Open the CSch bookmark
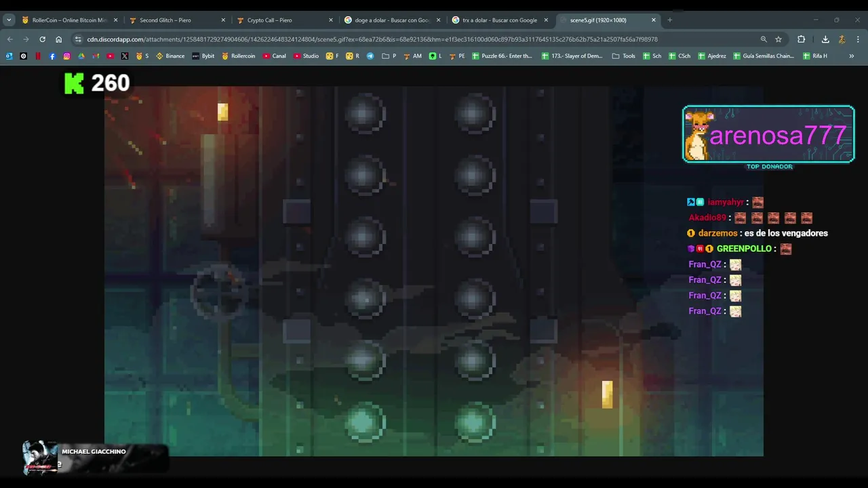Image resolution: width=868 pixels, height=488 pixels. click(x=680, y=56)
